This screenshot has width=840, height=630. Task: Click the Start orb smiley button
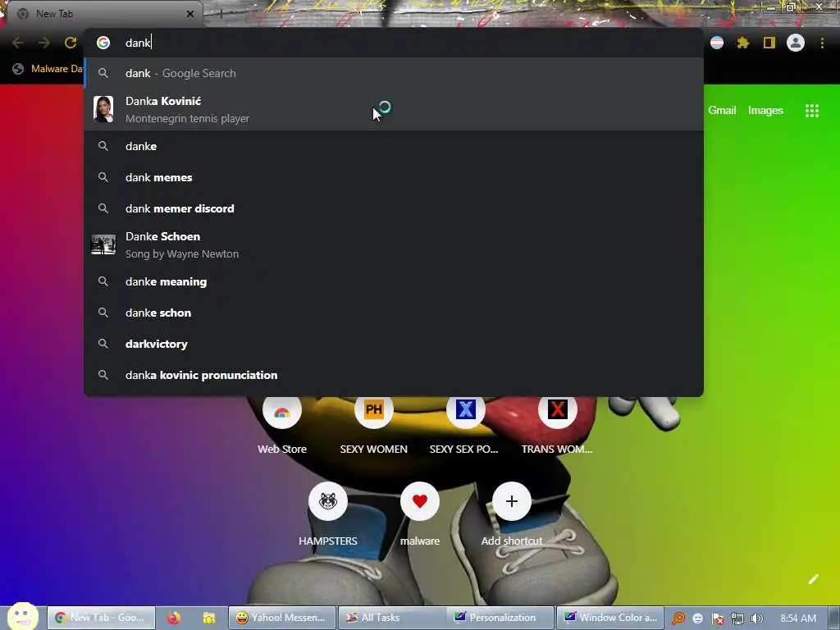tap(22, 616)
